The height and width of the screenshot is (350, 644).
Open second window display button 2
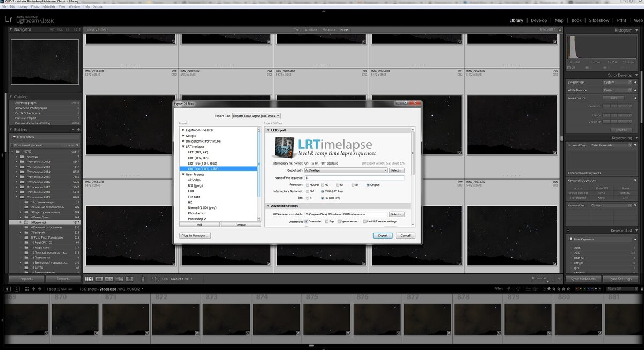click(16, 289)
